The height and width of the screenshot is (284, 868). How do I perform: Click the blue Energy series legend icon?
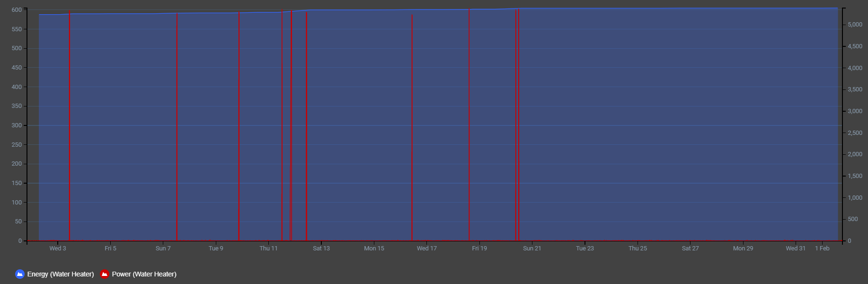[20, 274]
